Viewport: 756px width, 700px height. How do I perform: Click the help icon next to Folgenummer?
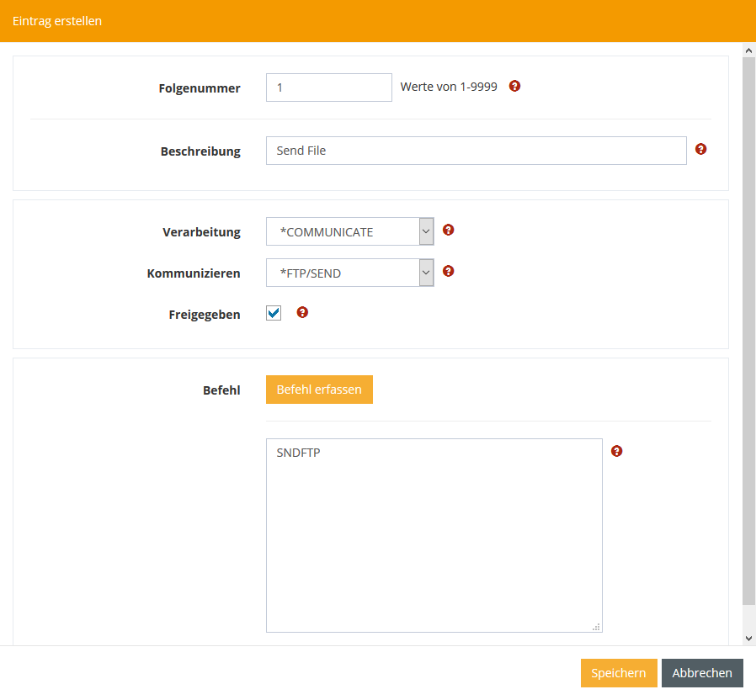(x=515, y=86)
